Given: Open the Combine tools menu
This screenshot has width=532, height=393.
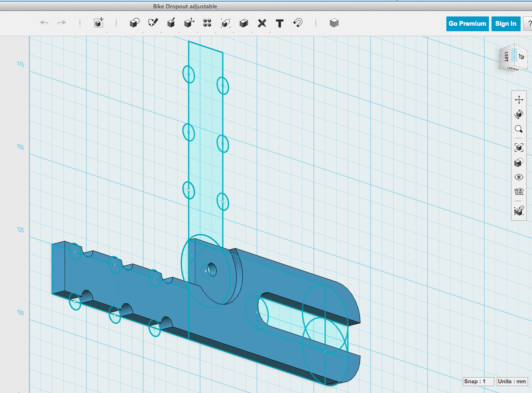Looking at the screenshot, I should (243, 23).
